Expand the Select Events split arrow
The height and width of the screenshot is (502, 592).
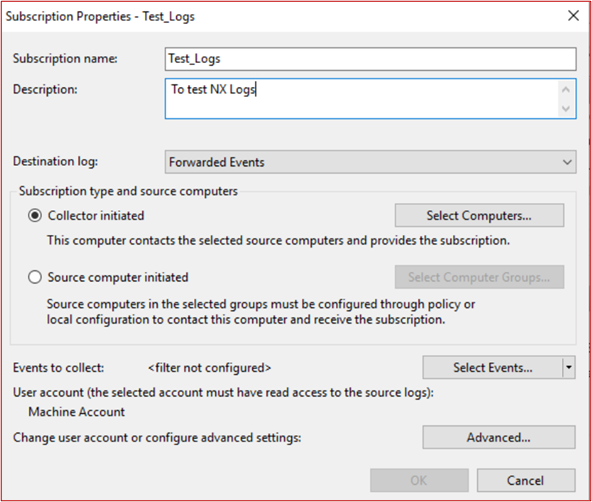569,367
